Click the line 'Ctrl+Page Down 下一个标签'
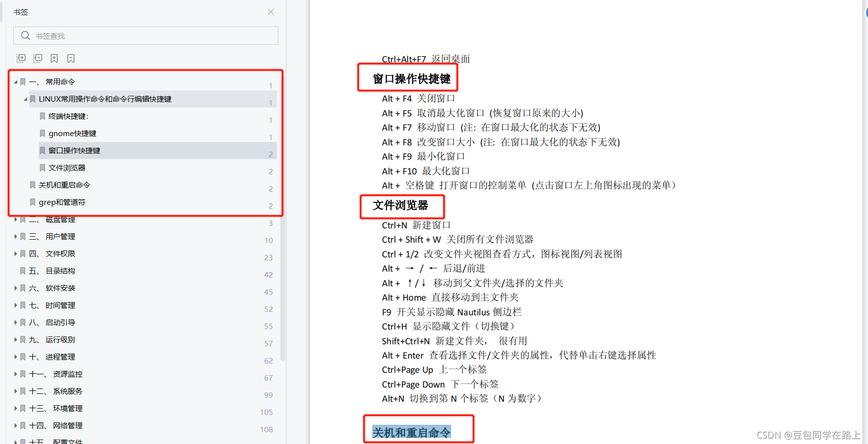The height and width of the screenshot is (444, 868). click(x=440, y=384)
